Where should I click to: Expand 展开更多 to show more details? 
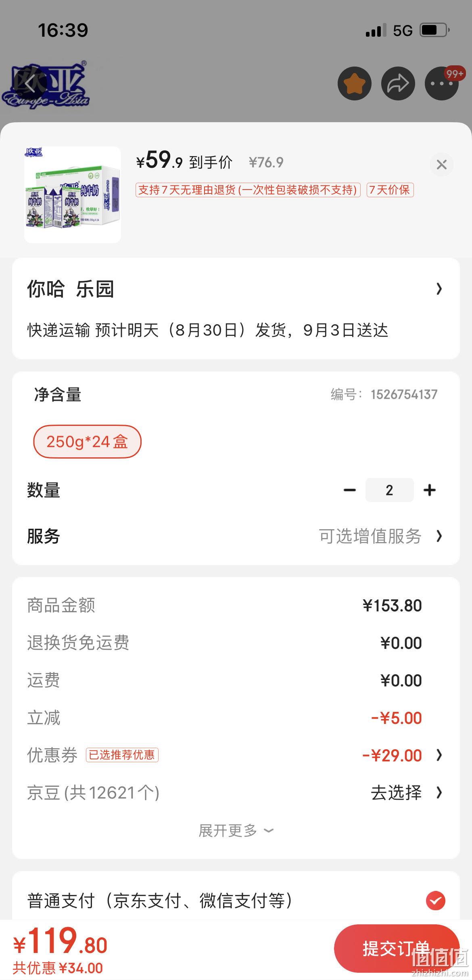236,830
